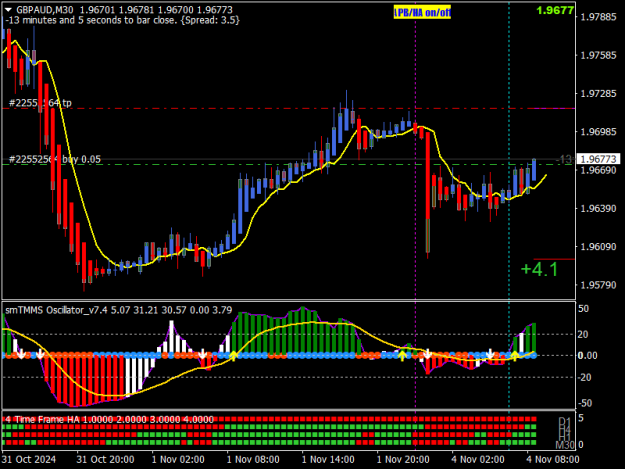Click the oscillator scale value 50
The height and width of the screenshot is (469, 625).
[584, 309]
